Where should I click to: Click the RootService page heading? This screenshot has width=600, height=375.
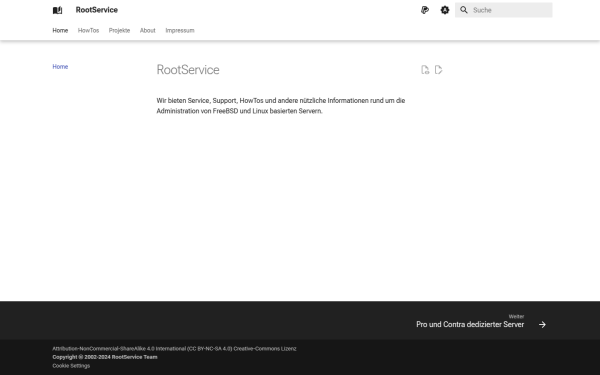188,70
